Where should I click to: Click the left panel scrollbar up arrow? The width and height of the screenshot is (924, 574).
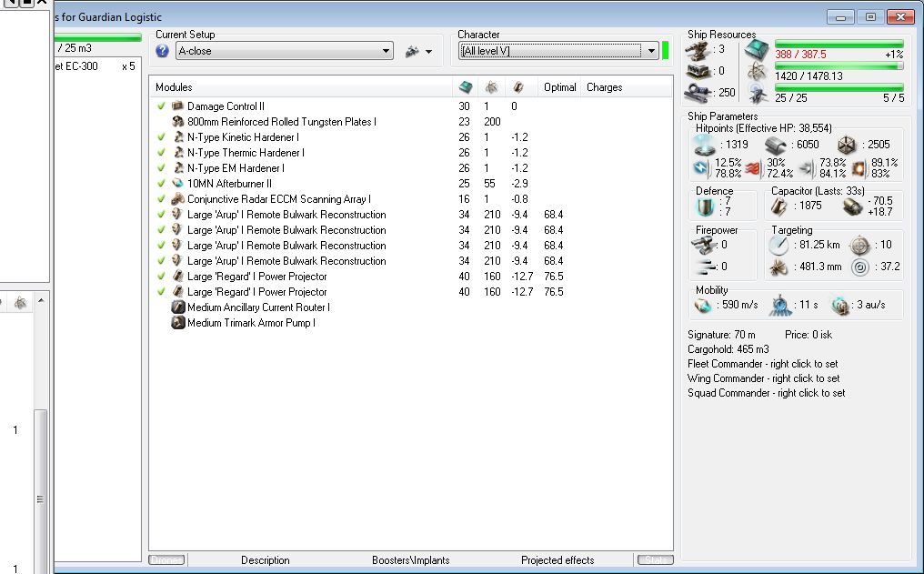point(41,300)
